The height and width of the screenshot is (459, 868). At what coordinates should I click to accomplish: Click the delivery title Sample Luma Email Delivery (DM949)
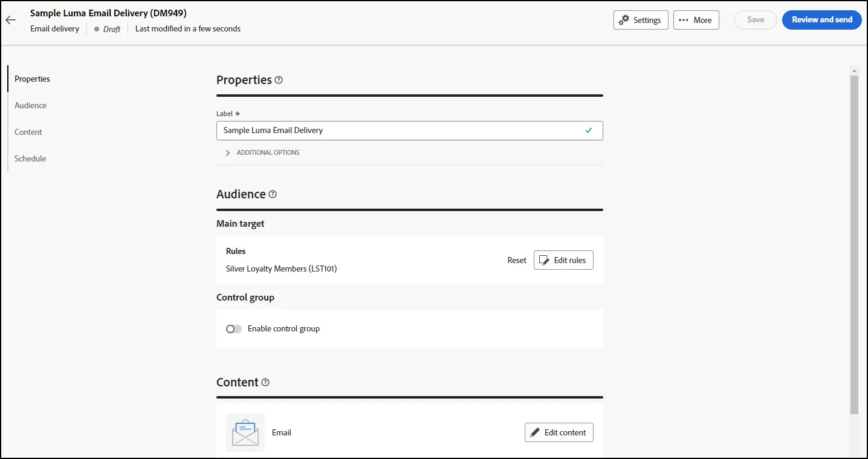coord(108,13)
